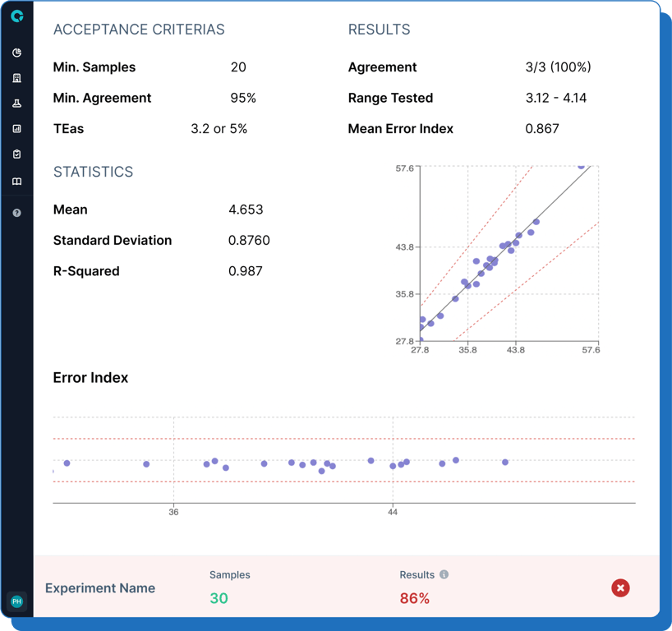Click the Standard Deviation value 0.8760

coord(249,241)
